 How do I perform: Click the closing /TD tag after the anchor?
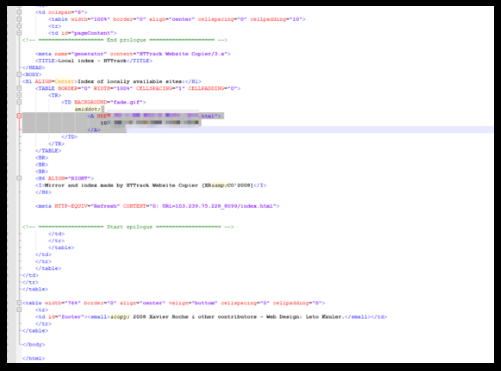tap(70, 137)
